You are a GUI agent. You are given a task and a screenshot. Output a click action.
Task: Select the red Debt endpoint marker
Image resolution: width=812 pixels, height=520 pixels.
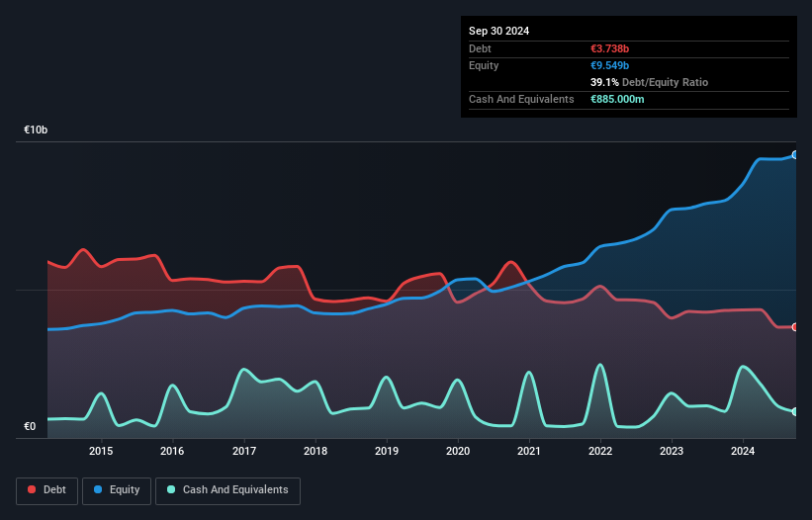pos(795,327)
